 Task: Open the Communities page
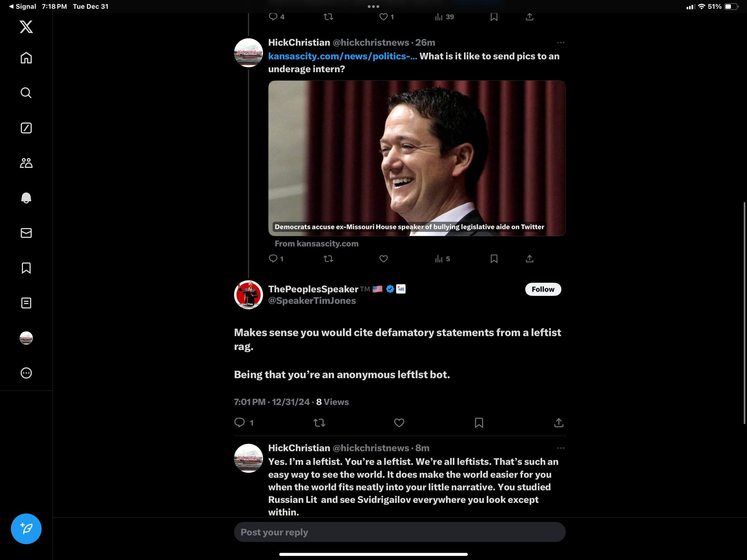pyautogui.click(x=26, y=163)
